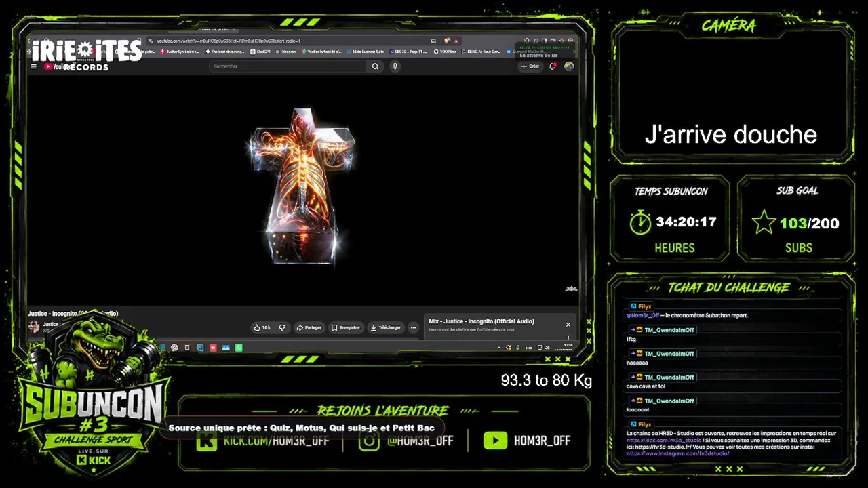Open the Ideogram bookmark

286,52
